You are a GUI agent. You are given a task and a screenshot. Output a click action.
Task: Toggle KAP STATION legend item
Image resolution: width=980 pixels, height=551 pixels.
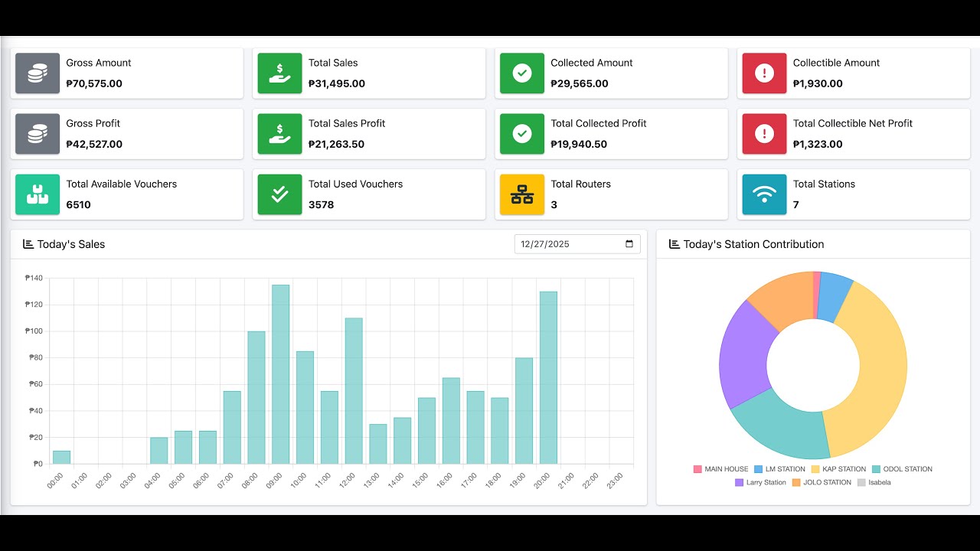(838, 469)
